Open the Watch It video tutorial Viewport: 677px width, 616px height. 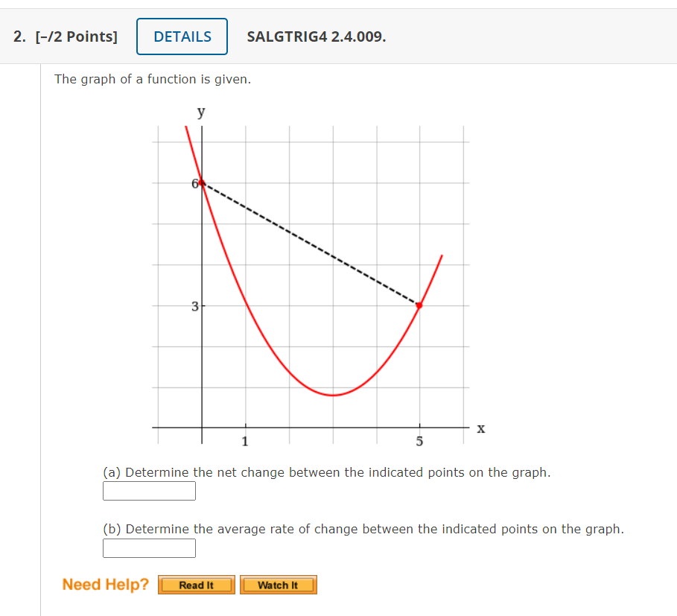pos(278,585)
